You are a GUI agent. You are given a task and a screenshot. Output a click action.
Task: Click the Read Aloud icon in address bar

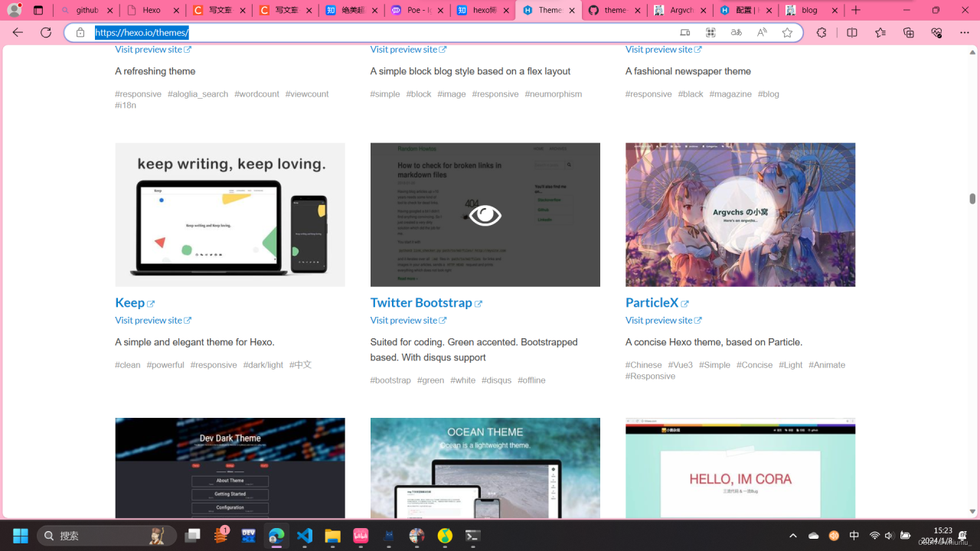(x=762, y=32)
